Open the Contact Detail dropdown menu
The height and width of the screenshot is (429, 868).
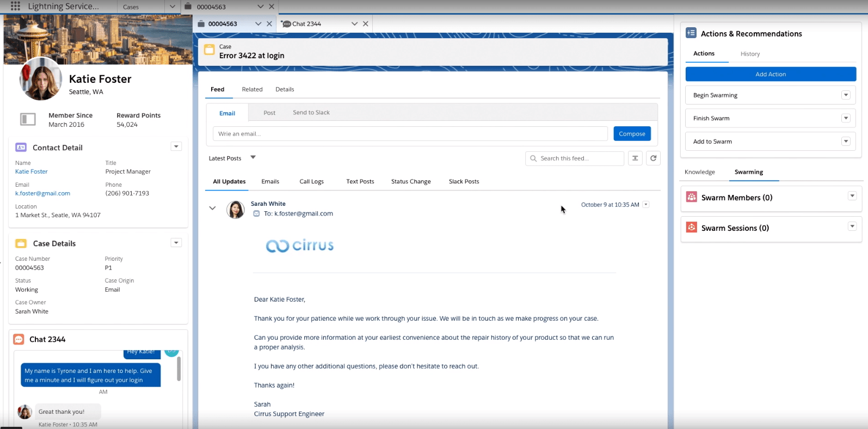pos(176,146)
